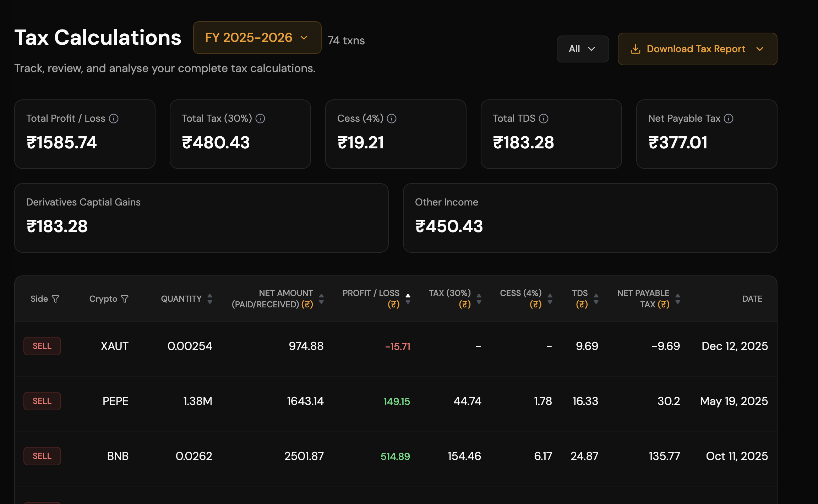Click the DATE column header
Viewport: 818px width, 504px height.
(x=752, y=299)
